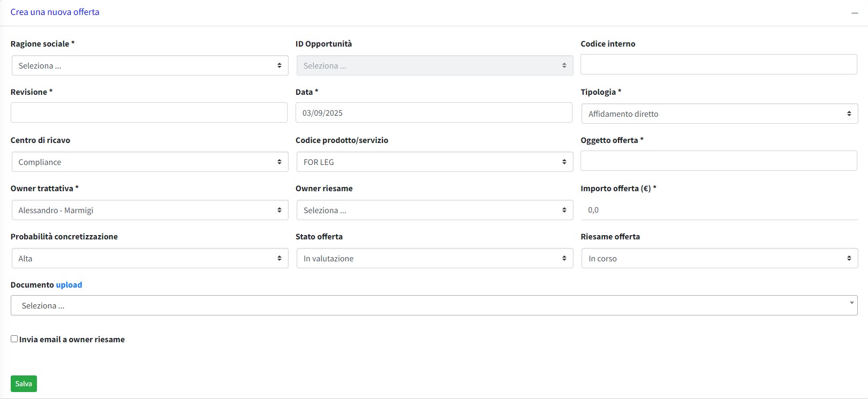Open Riesame offerta dropdown showing In corso

point(719,258)
